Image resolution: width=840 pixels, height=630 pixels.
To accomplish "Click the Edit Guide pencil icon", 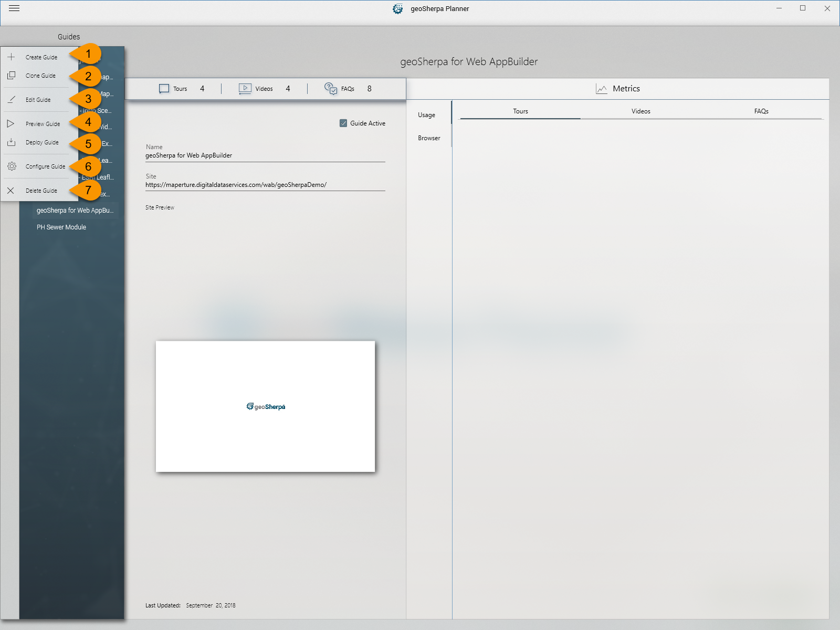I will tap(11, 99).
